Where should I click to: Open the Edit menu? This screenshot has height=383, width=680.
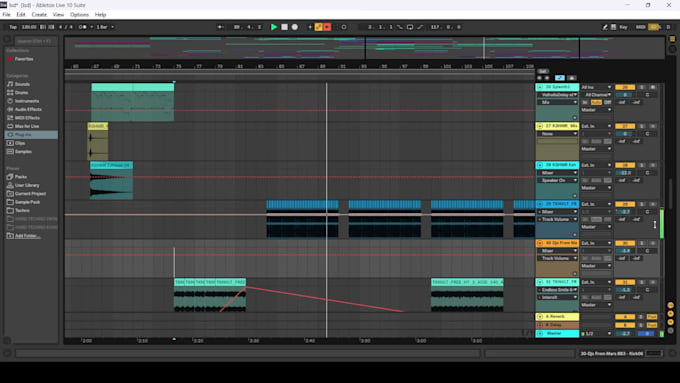coord(21,14)
